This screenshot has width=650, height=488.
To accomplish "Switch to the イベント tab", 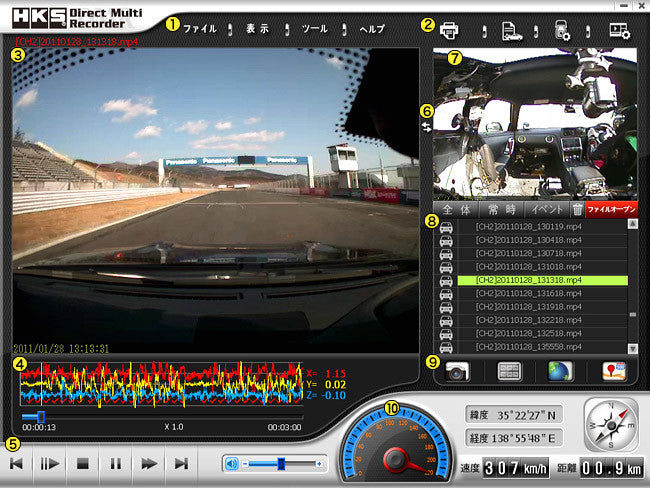I will (x=546, y=209).
